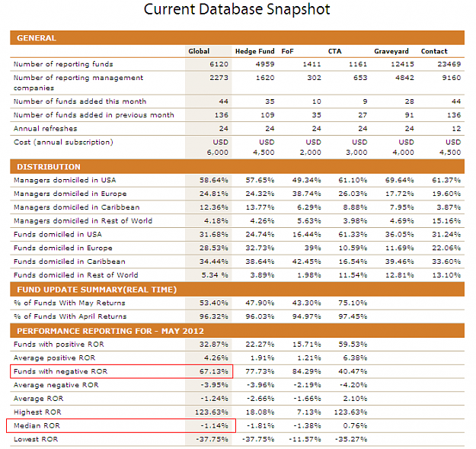Click Global Median ROR value -1.14%
476x449 pixels.
tap(214, 425)
